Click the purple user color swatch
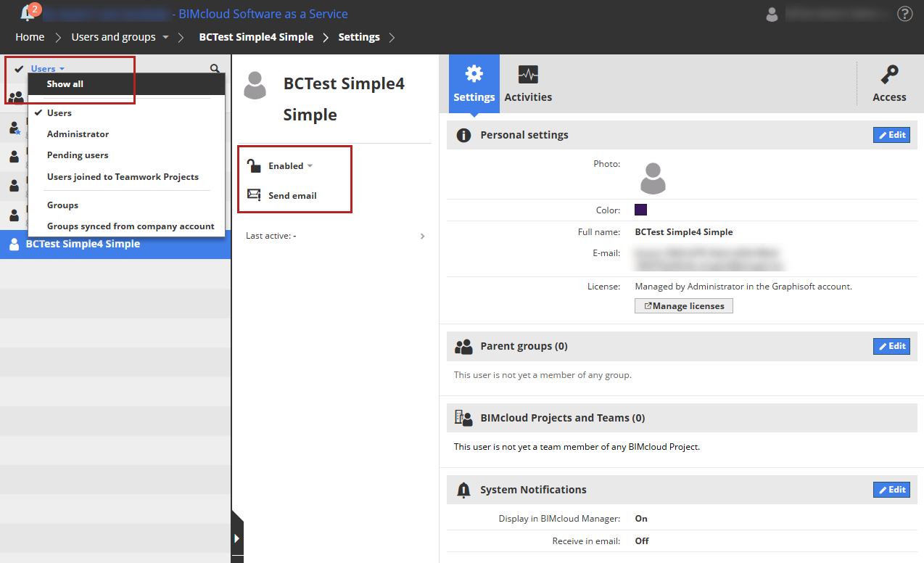924x563 pixels. click(x=640, y=210)
